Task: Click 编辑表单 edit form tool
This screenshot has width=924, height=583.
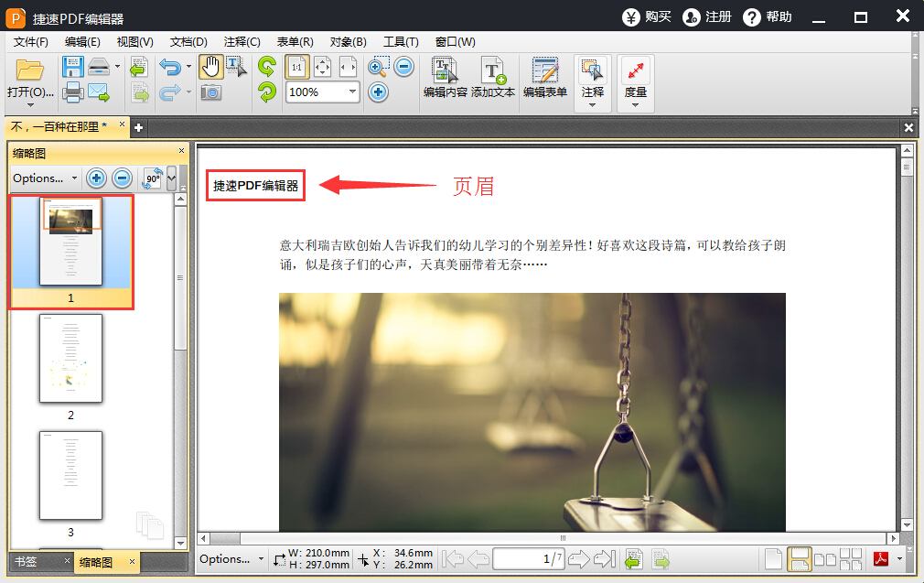Action: click(x=544, y=77)
